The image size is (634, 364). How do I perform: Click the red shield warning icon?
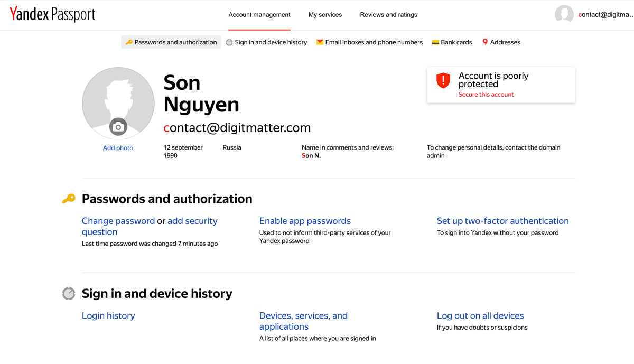pyautogui.click(x=443, y=80)
